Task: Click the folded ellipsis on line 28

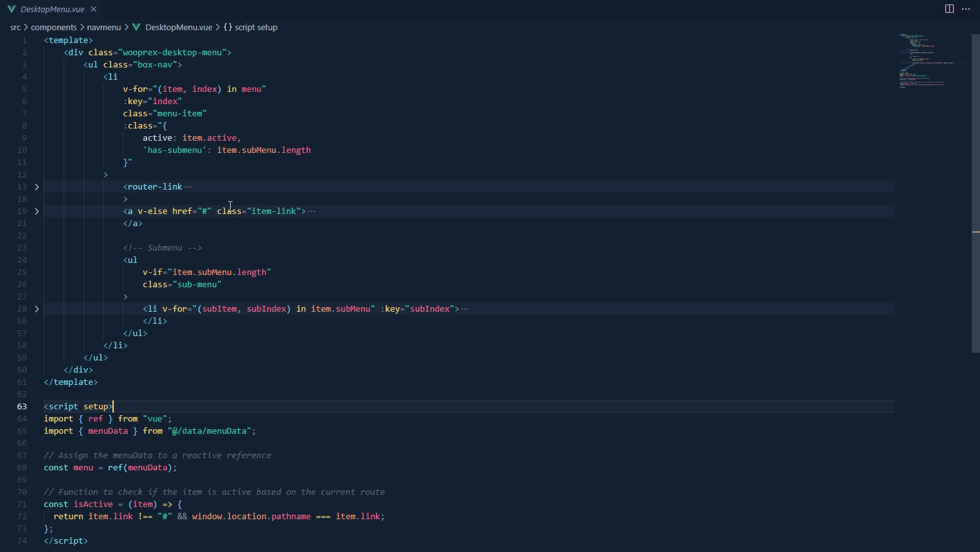Action: tap(465, 309)
